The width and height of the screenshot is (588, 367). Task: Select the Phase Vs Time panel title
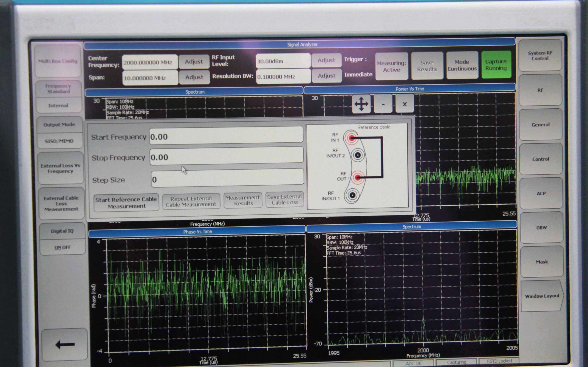pos(197,231)
